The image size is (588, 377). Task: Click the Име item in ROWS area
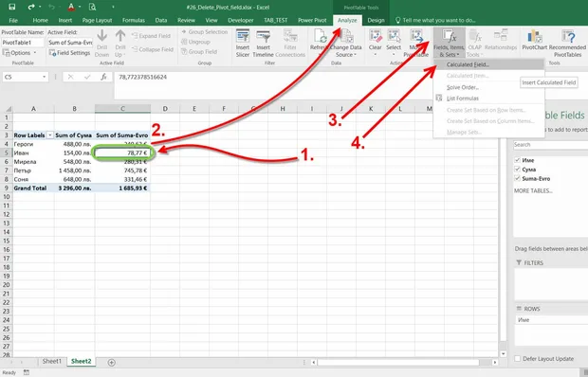coord(551,320)
